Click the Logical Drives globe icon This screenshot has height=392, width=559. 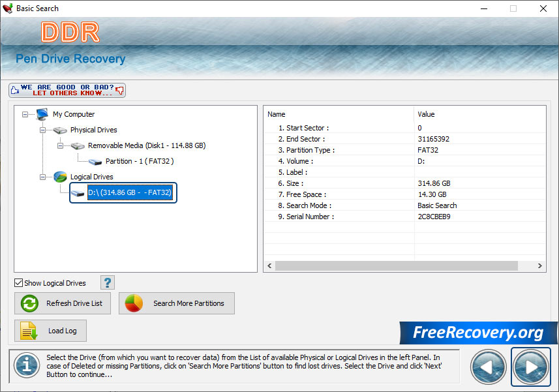[x=60, y=177]
